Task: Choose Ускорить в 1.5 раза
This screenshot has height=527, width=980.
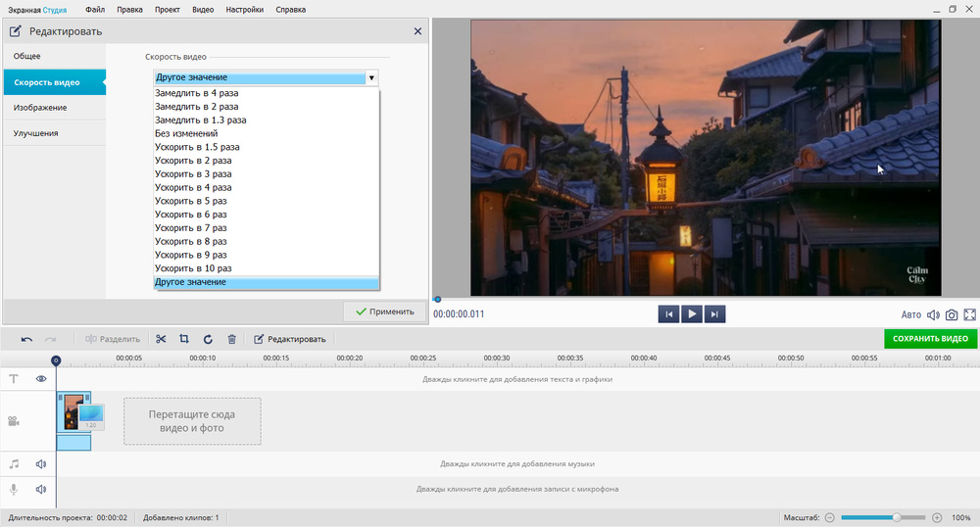Action: (267, 147)
